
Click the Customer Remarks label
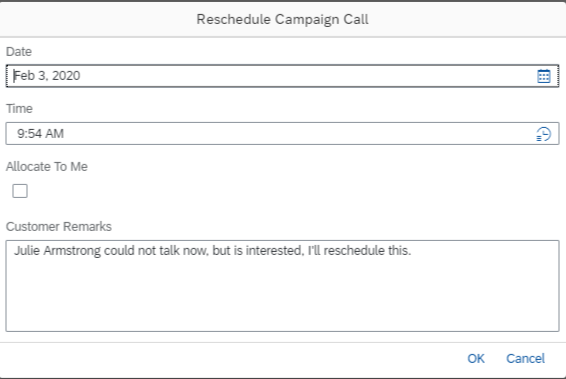pyautogui.click(x=58, y=226)
